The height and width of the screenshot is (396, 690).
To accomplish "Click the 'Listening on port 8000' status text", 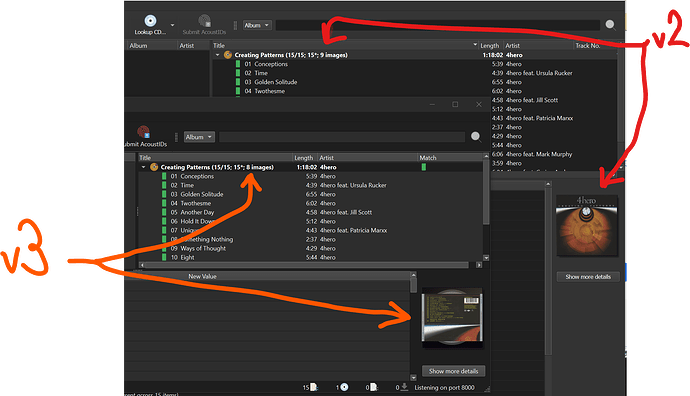I will (444, 388).
